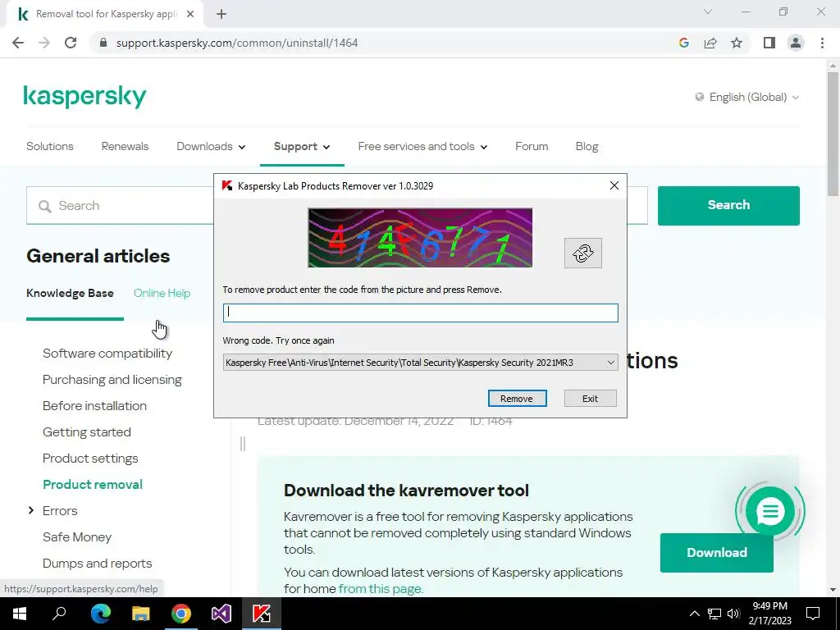
Task: Close the Kaspersky Lab Products Remover dialog
Action: click(x=614, y=185)
